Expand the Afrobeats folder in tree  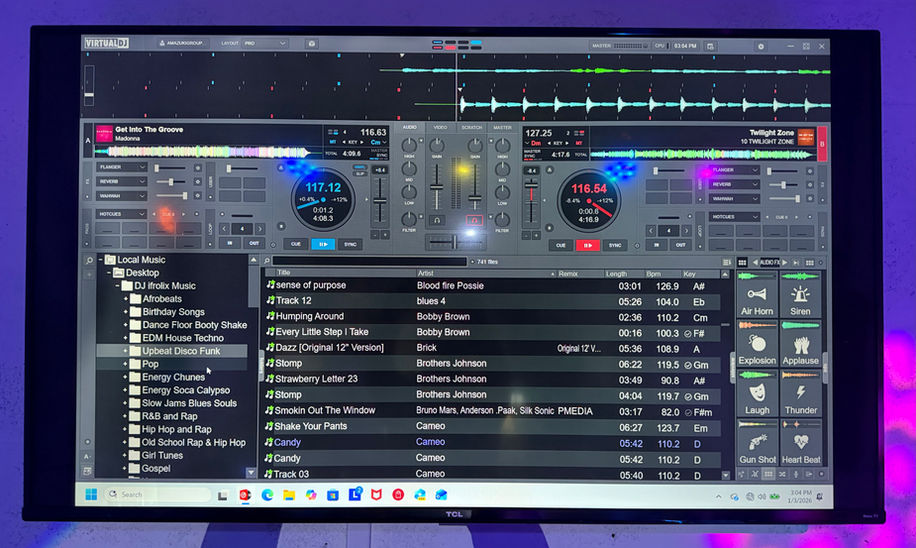pyautogui.click(x=125, y=299)
